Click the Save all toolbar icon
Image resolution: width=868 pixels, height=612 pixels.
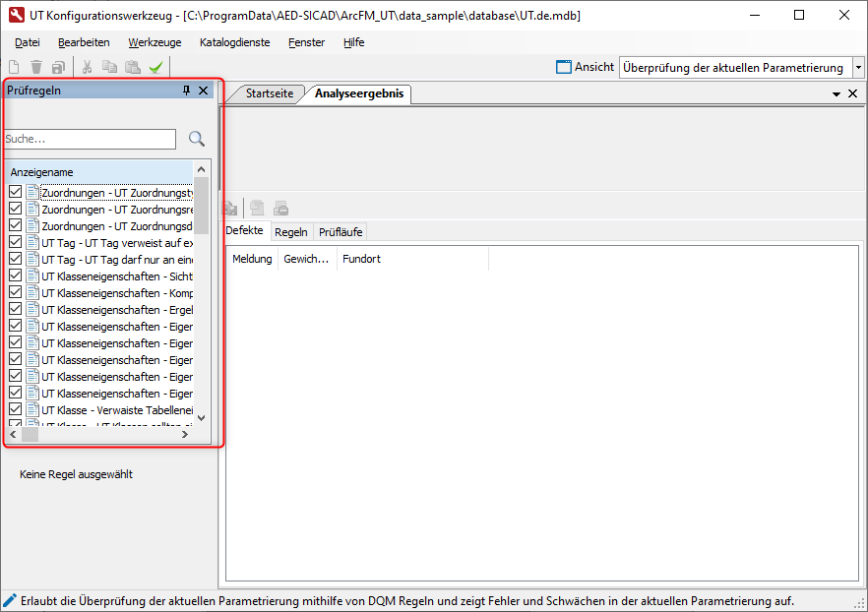(x=58, y=67)
